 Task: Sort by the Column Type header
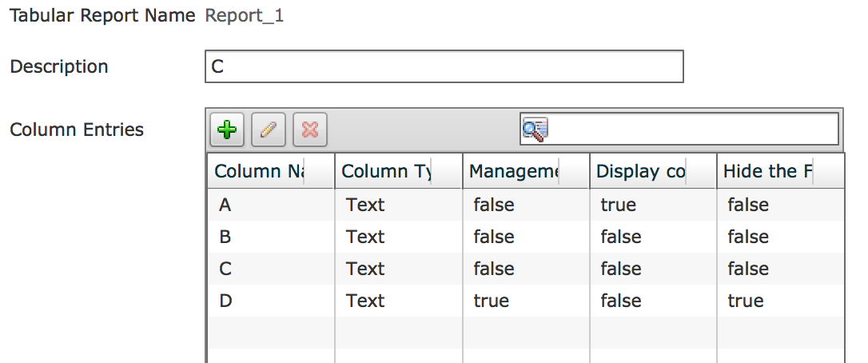399,171
